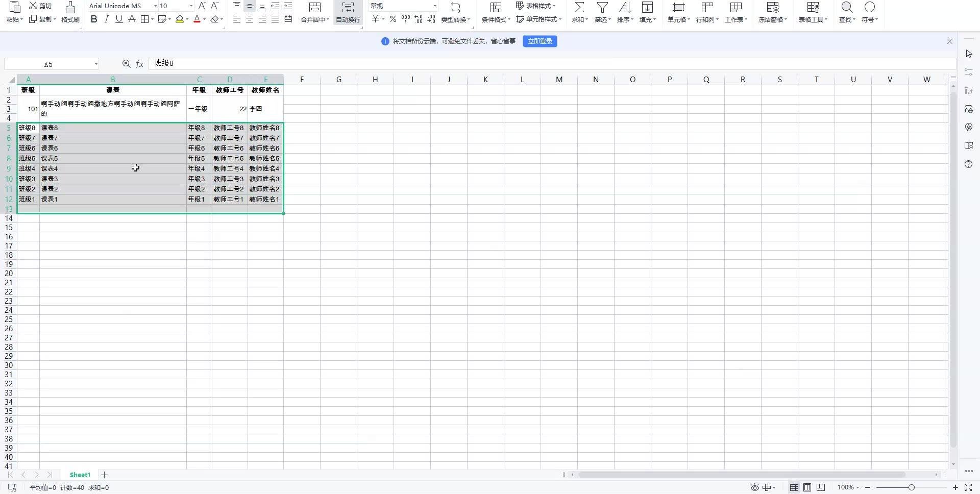Add a new sheet with plus button
This screenshot has width=980, height=494.
pyautogui.click(x=104, y=475)
